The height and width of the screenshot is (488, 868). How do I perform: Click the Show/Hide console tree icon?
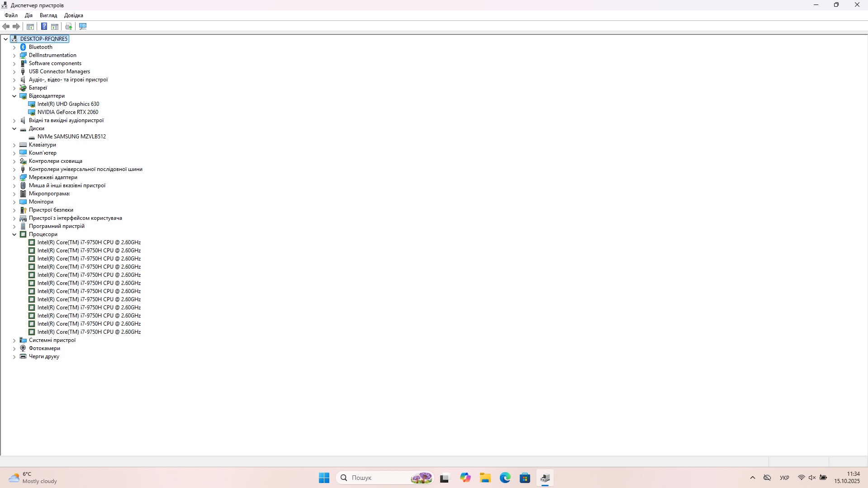click(x=30, y=26)
